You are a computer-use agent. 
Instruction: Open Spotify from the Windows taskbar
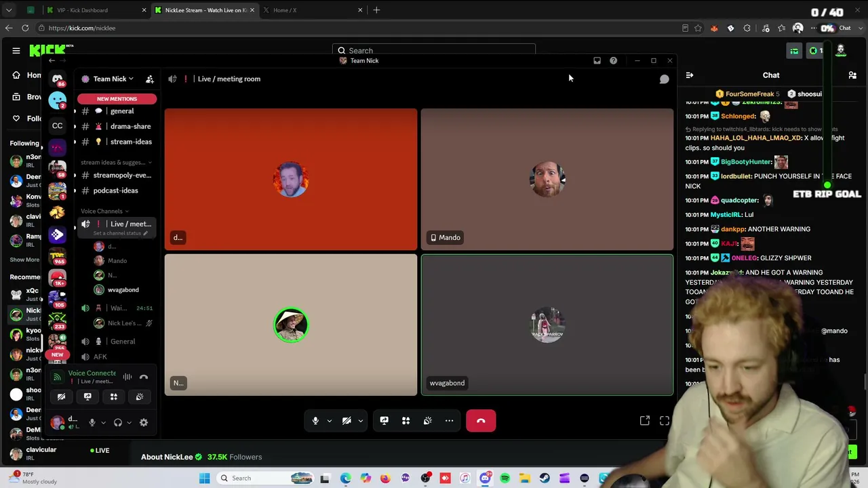coord(505,479)
